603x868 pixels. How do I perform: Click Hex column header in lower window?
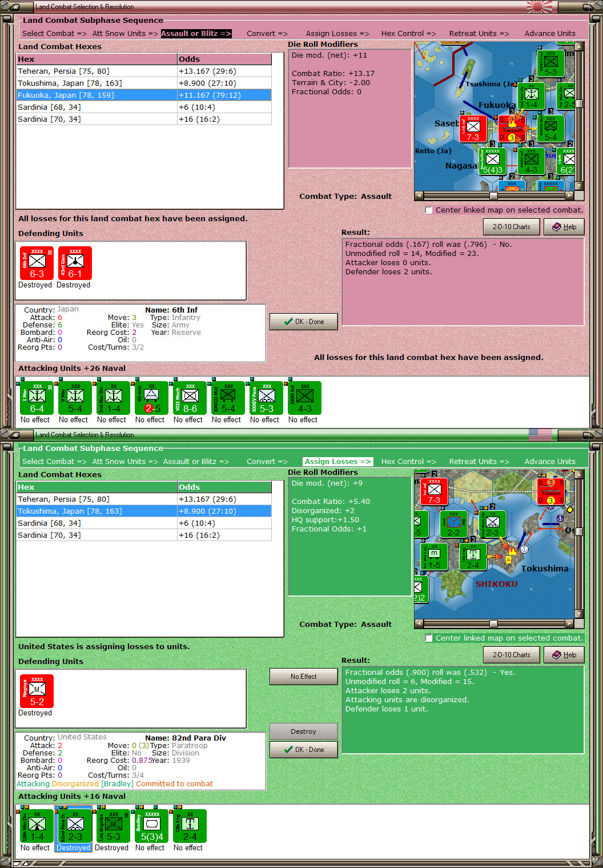[x=97, y=487]
